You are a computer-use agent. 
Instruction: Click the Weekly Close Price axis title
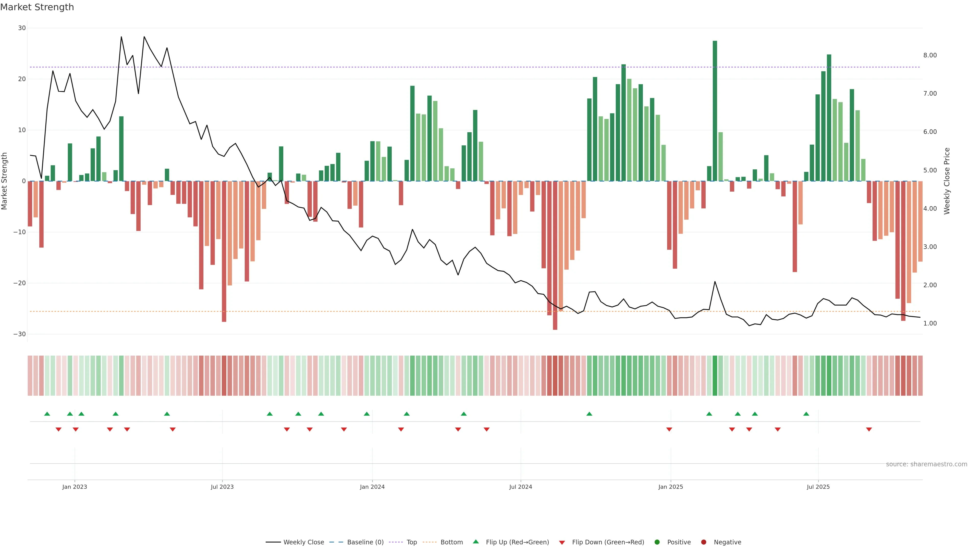pyautogui.click(x=947, y=181)
